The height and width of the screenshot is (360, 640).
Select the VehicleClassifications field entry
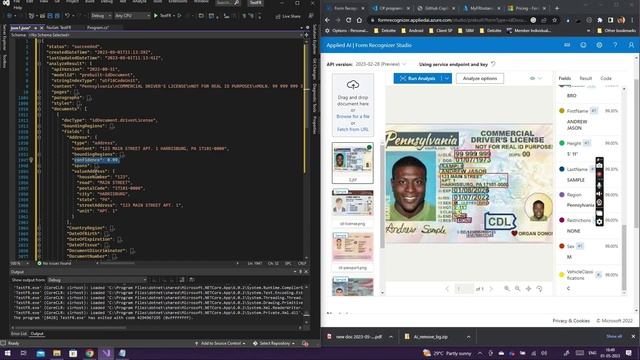(588, 280)
